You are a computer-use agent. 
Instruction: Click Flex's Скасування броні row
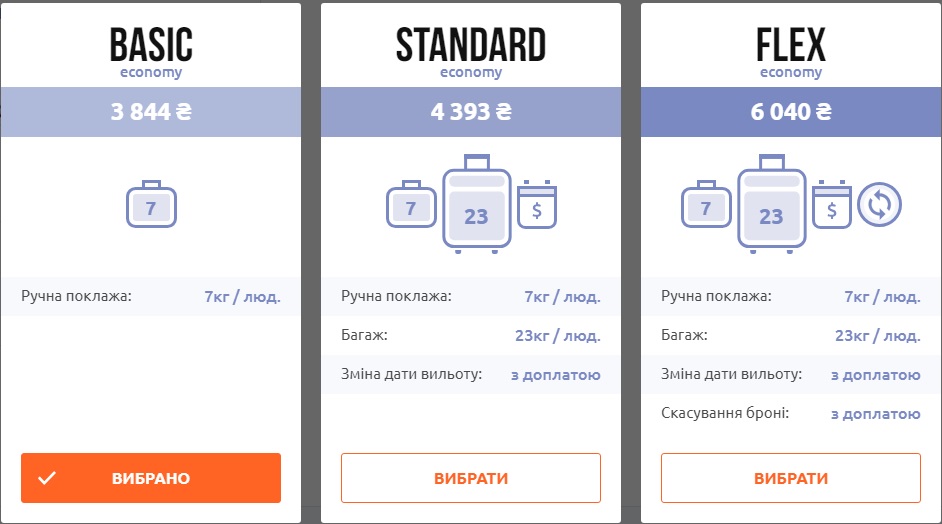(791, 413)
